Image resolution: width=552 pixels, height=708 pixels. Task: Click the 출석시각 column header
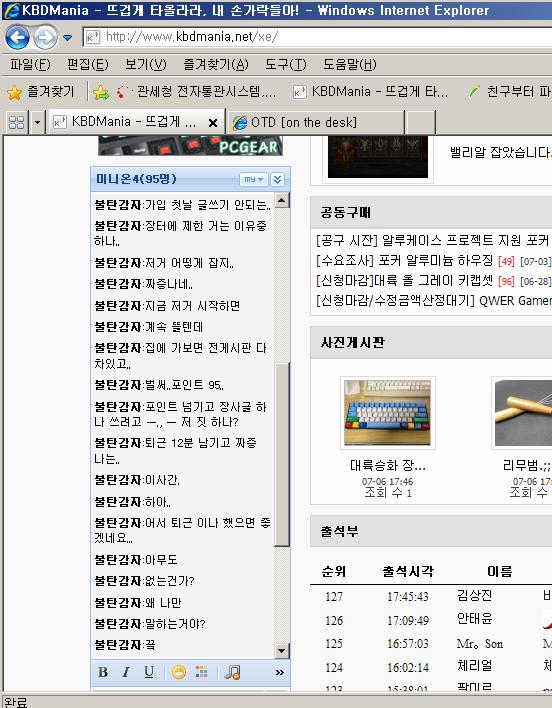point(408,572)
